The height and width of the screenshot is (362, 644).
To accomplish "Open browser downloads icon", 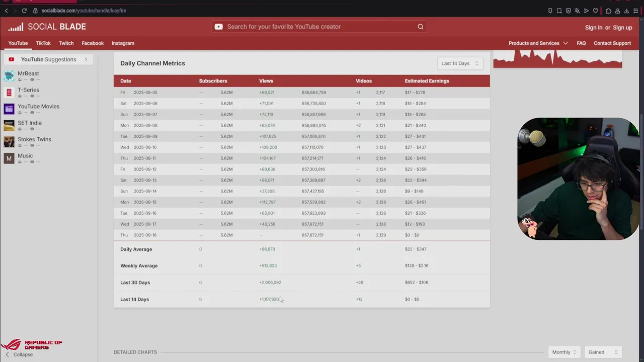I will 626,11.
